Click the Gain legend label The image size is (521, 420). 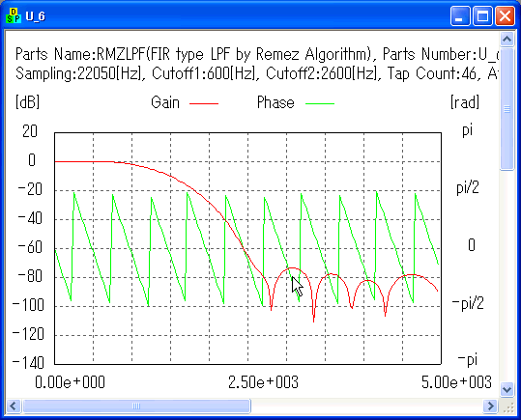click(165, 102)
